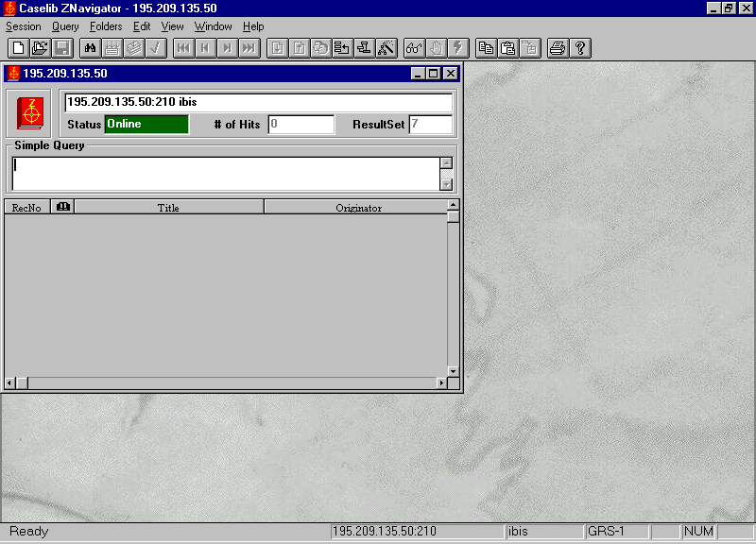Viewport: 756px width, 544px height.
Task: Maximize the 195.209.135.50 child window
Action: tap(434, 74)
